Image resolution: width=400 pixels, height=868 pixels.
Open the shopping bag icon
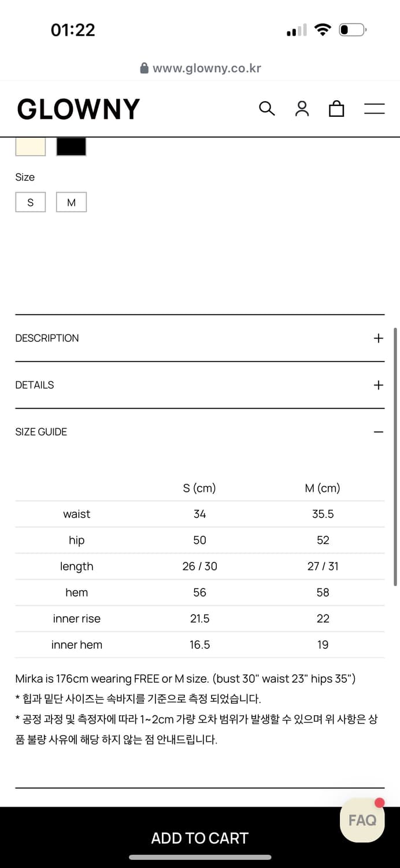click(336, 108)
